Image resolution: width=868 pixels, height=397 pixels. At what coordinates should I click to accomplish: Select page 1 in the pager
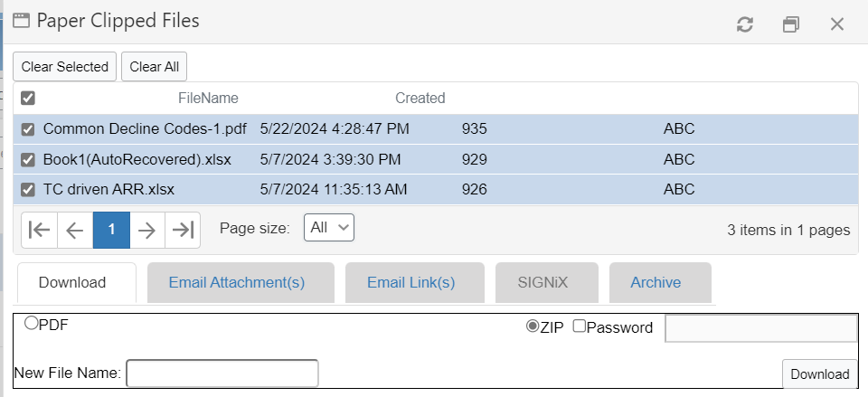coord(111,230)
